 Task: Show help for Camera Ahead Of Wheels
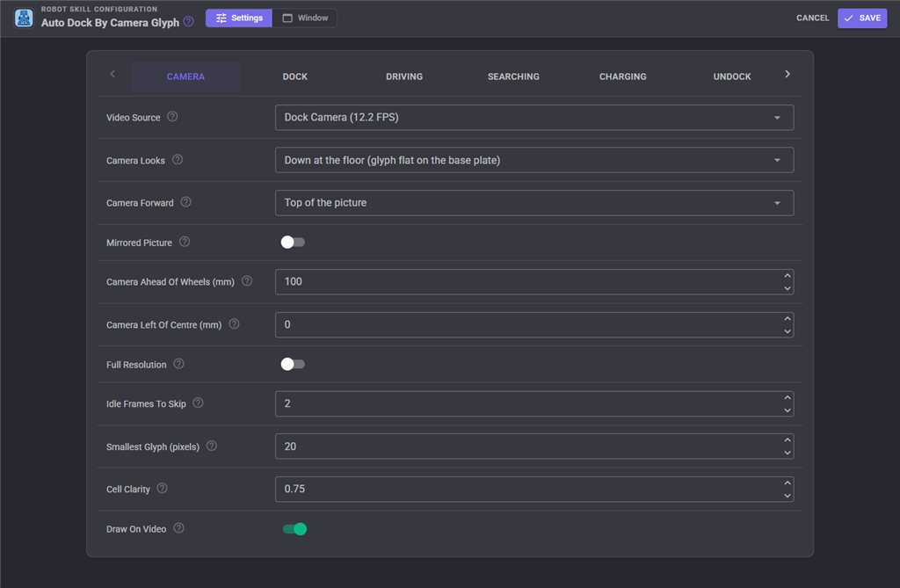(247, 280)
